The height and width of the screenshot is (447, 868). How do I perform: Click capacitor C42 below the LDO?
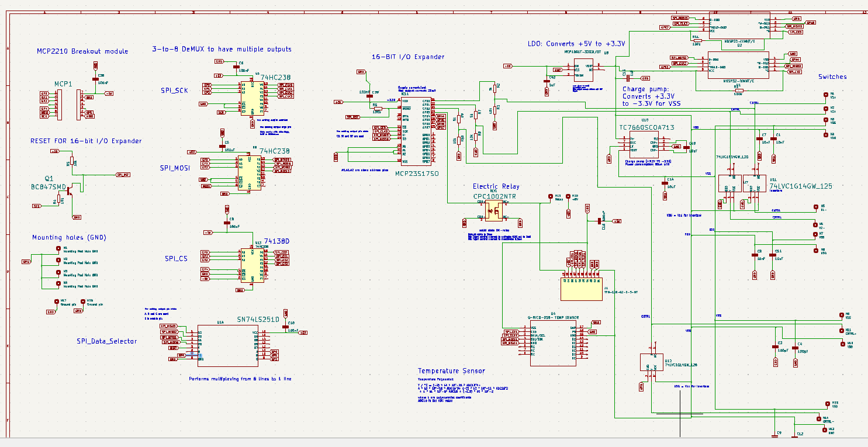pyautogui.click(x=547, y=81)
